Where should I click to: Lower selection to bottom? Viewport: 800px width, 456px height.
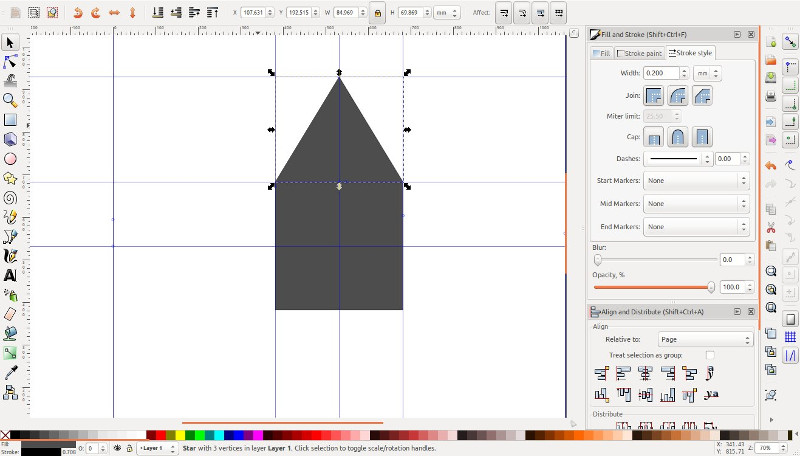158,12
